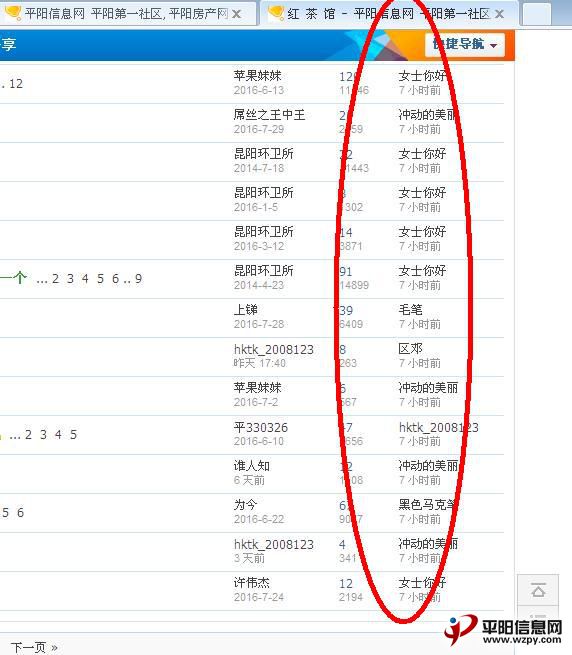Open author 屌丝之王中王 profile link

coord(269,115)
